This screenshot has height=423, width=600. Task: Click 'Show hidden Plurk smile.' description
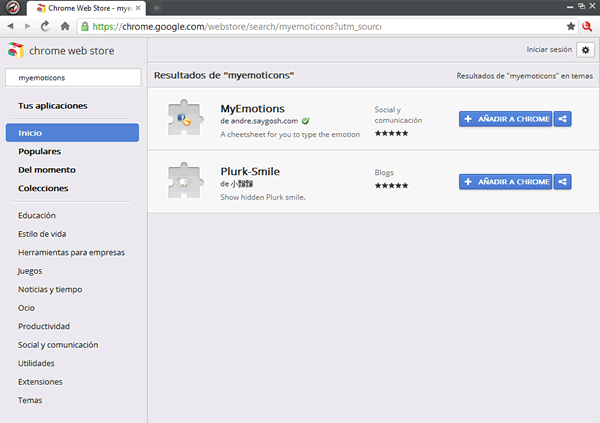click(262, 197)
